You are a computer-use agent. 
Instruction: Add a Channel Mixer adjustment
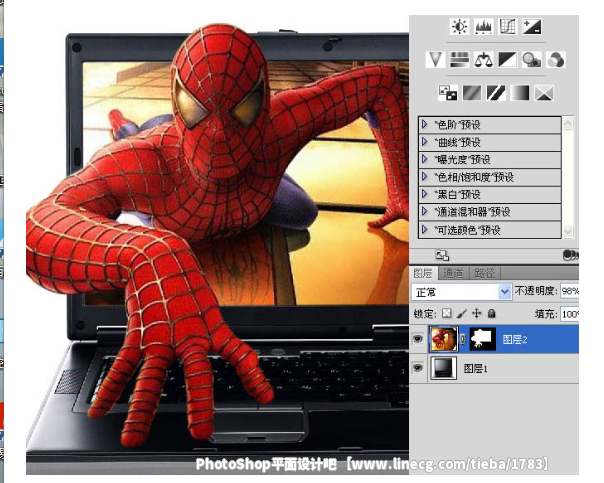point(556,59)
